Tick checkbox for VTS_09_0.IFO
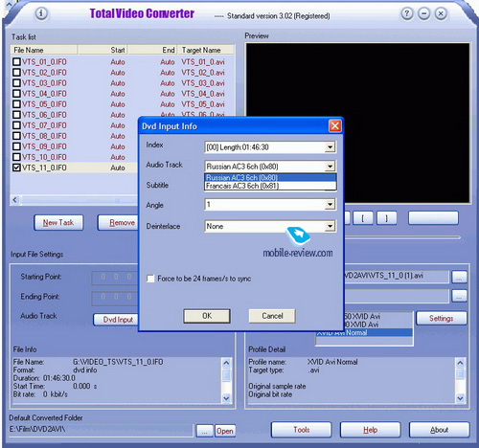479x448 pixels. (x=16, y=146)
